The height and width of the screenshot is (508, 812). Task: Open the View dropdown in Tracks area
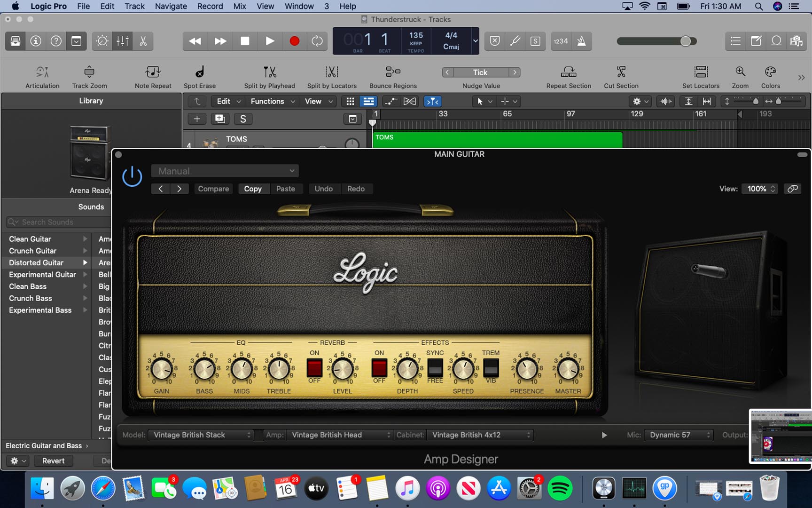coord(319,101)
